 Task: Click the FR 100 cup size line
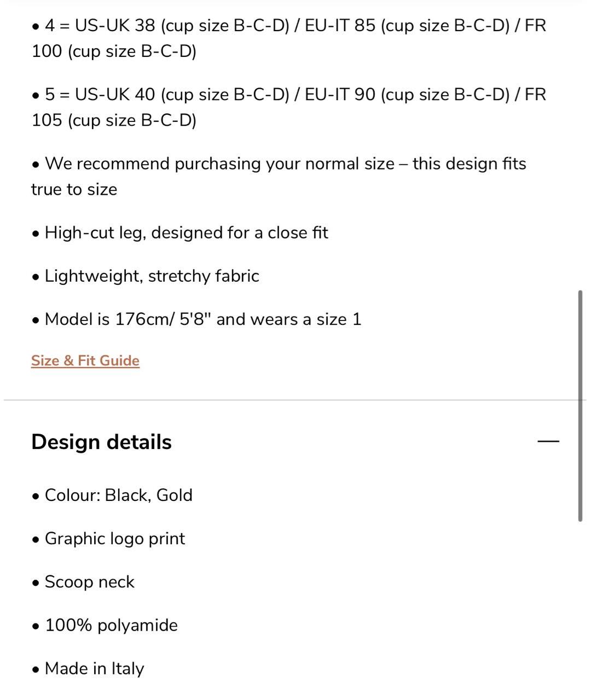click(x=114, y=51)
